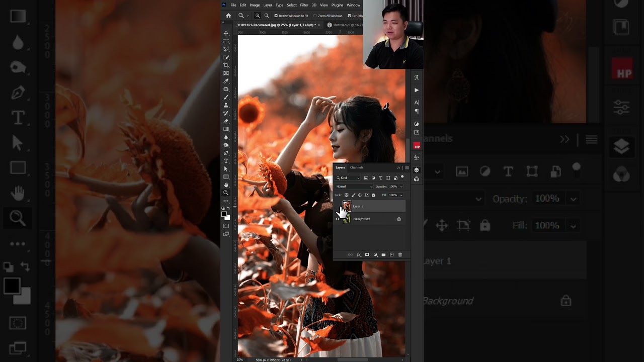This screenshot has height=362, width=644.
Task: Toggle lock position for the layer
Action: [x=360, y=195]
